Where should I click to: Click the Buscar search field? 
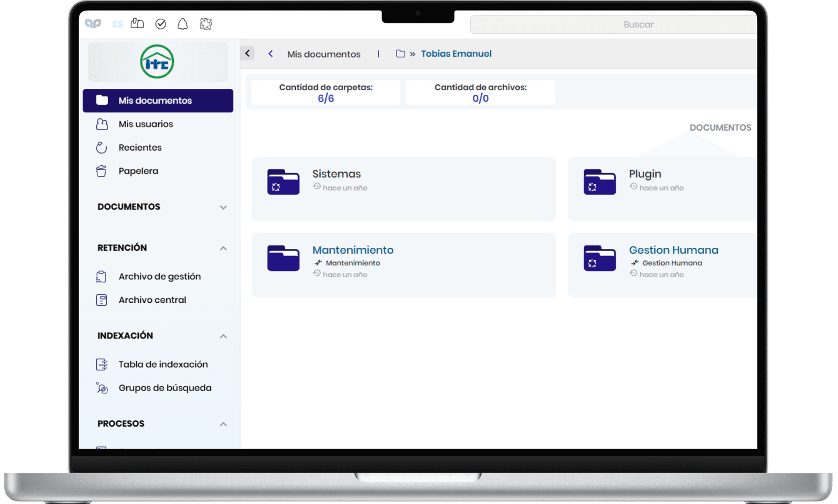[x=613, y=25]
